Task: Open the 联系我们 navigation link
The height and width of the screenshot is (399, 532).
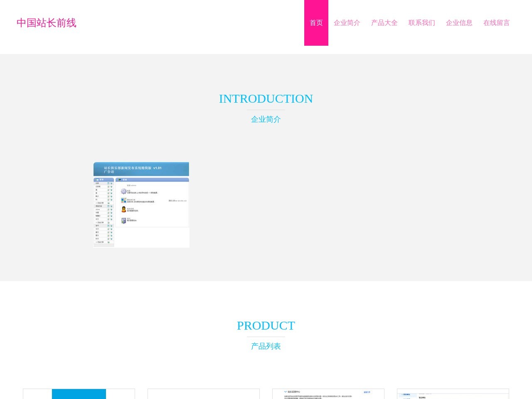Action: click(x=421, y=23)
